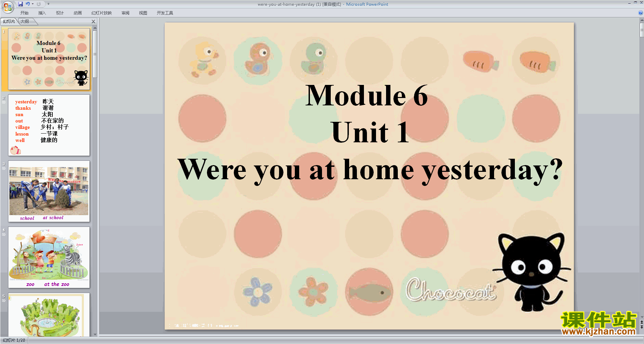644x344 pixels.
Task: Undo the last action
Action: point(28,4)
